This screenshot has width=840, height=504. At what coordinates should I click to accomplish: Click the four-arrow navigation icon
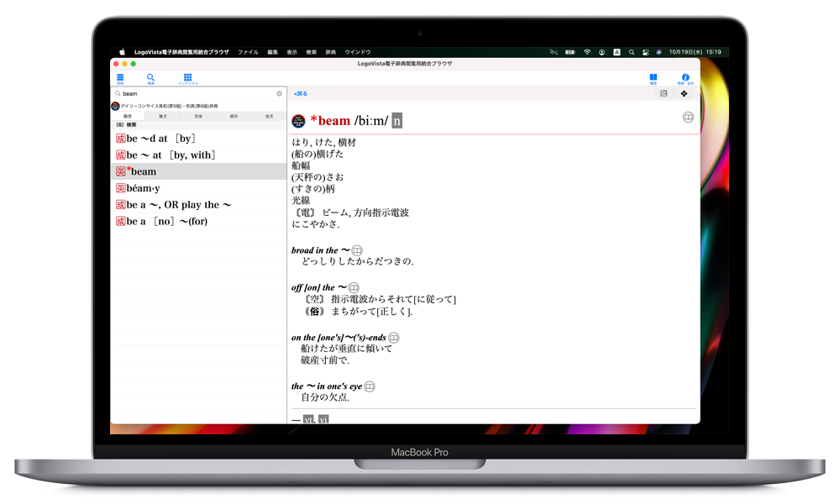684,93
